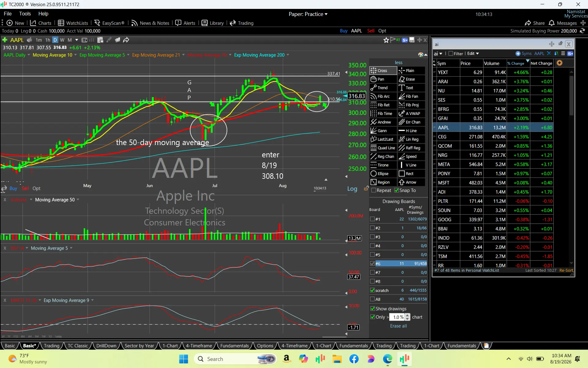Select the Cross drawing tool
The height and width of the screenshot is (368, 588).
tap(383, 71)
